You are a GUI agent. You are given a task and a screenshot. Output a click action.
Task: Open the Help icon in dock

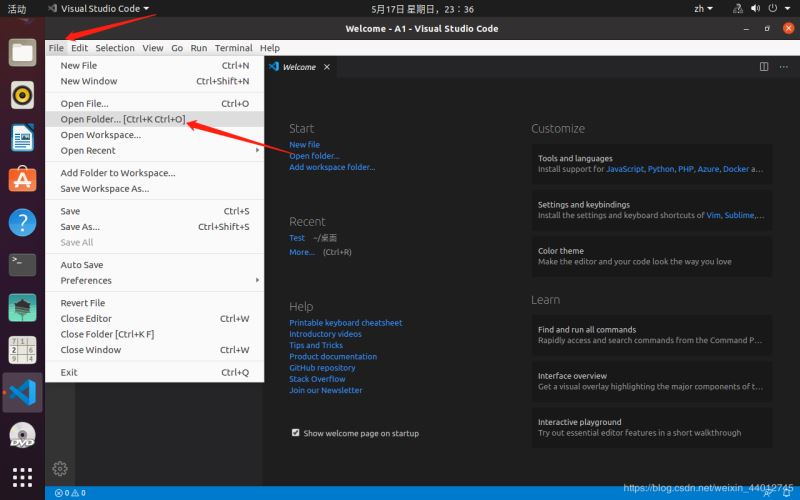tap(22, 222)
